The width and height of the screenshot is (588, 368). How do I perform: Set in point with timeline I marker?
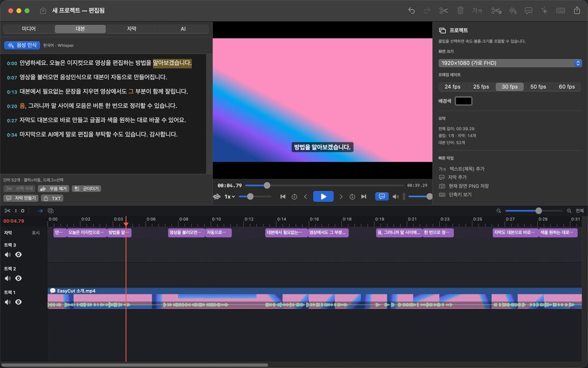16,210
